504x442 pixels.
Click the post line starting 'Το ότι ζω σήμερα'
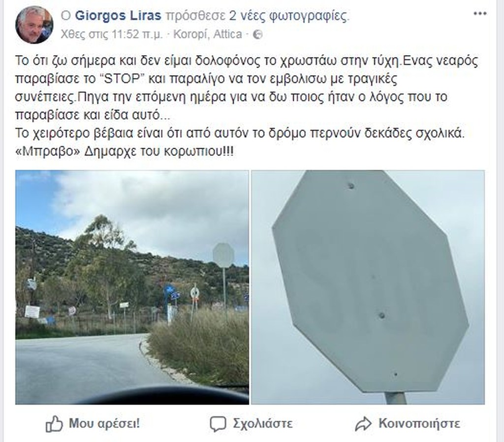pyautogui.click(x=247, y=61)
